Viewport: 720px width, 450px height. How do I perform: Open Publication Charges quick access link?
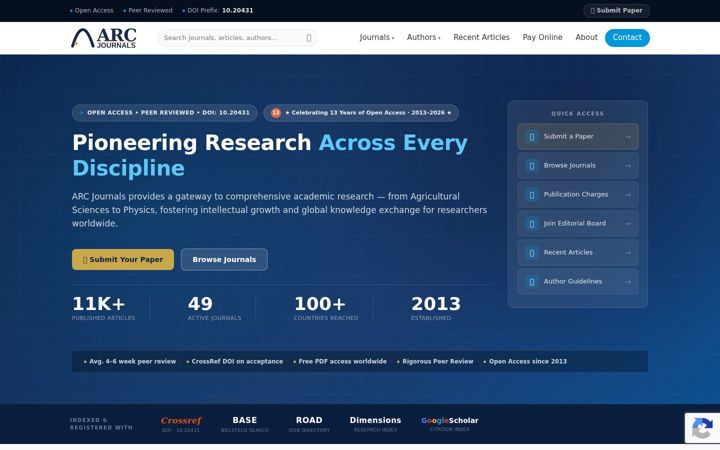pos(578,195)
